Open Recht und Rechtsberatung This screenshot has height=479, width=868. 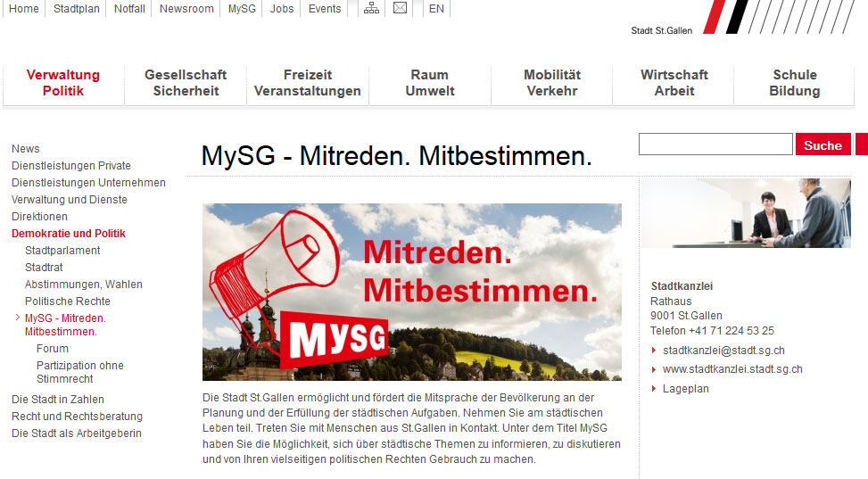(x=77, y=417)
